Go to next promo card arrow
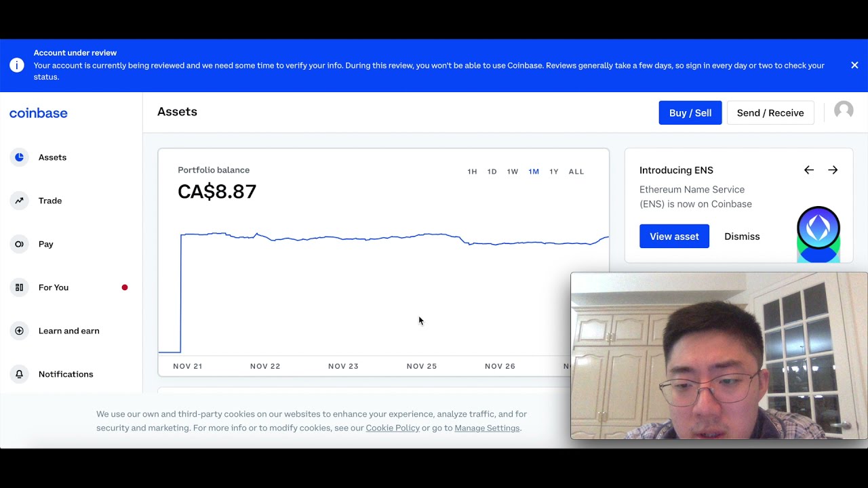Image resolution: width=868 pixels, height=488 pixels. click(833, 170)
